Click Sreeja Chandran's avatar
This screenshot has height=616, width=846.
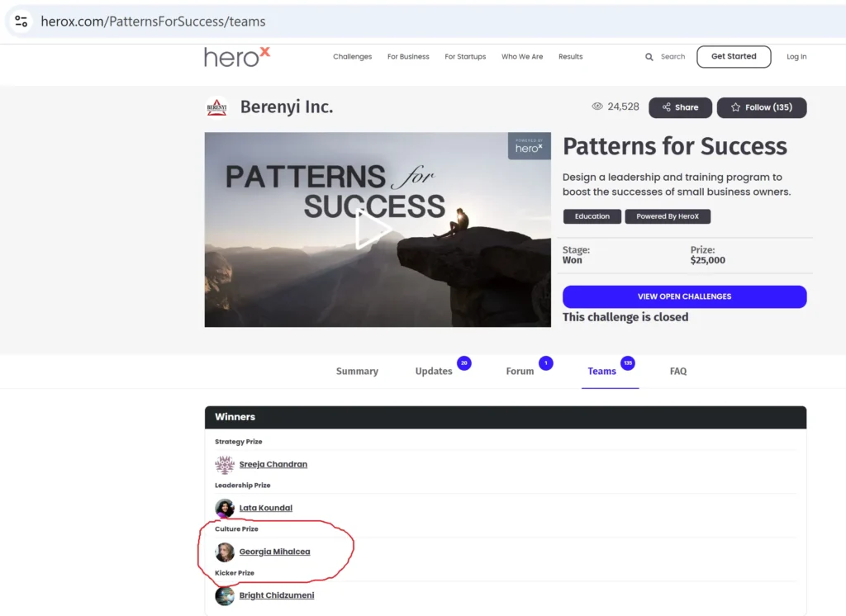225,464
